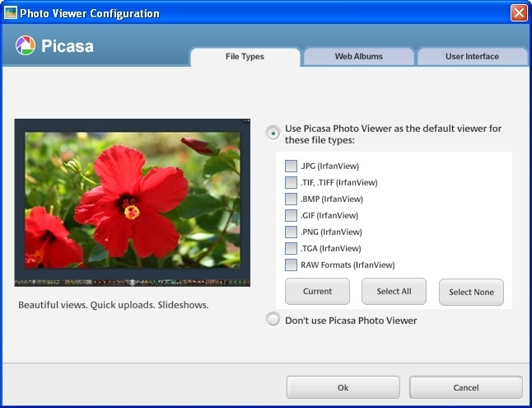Screen dimensions: 532x408
Task: Click the 'Beautiful views. Quick uploads. Slideshows.' caption
Action: [114, 305]
